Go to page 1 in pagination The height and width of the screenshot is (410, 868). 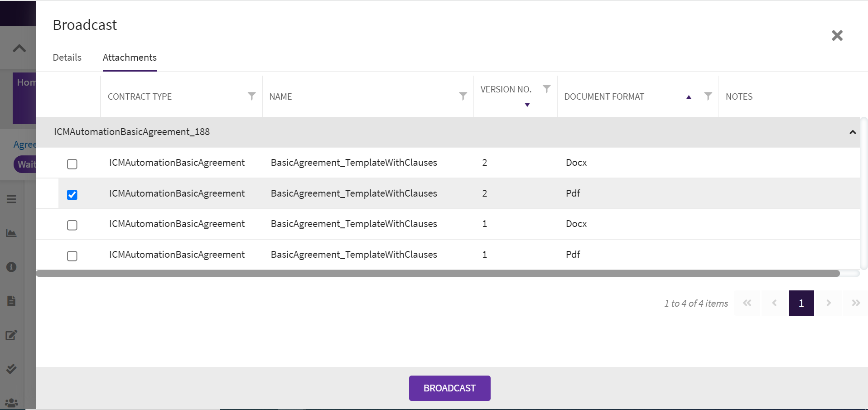tap(801, 303)
